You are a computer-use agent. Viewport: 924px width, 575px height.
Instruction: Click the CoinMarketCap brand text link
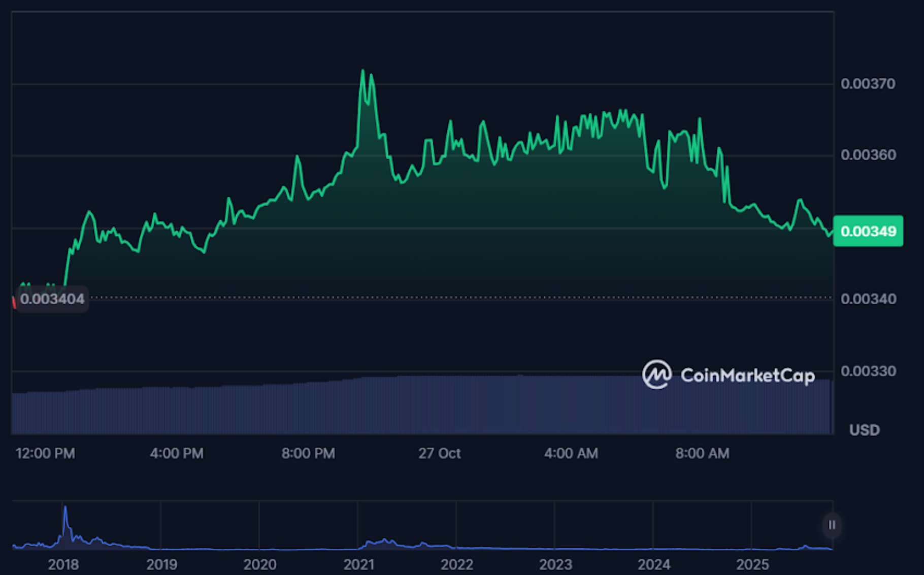click(748, 376)
